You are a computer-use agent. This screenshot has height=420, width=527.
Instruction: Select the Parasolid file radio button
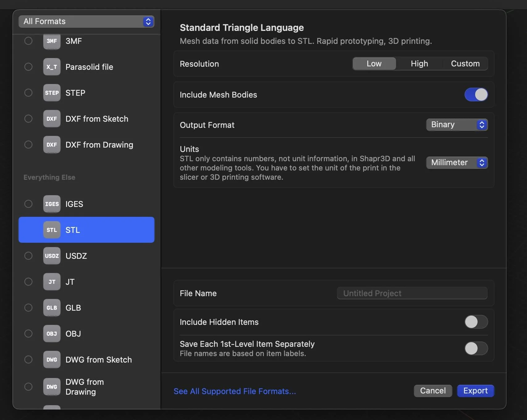click(x=28, y=67)
